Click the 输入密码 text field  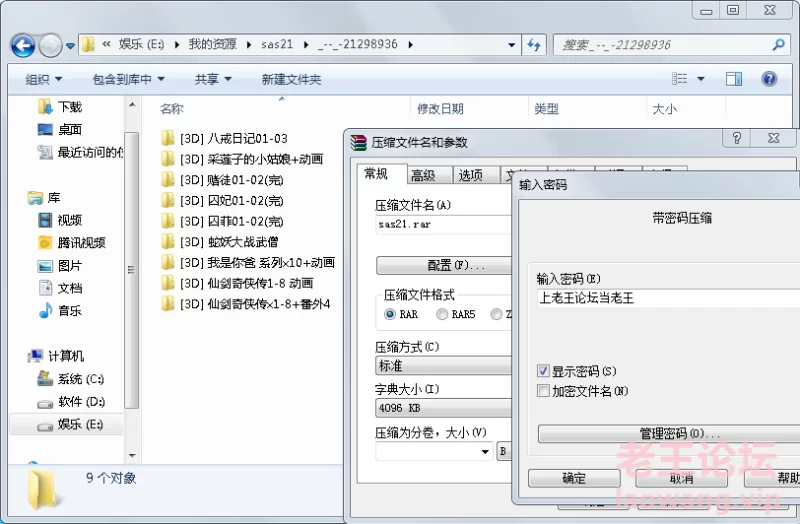point(668,298)
